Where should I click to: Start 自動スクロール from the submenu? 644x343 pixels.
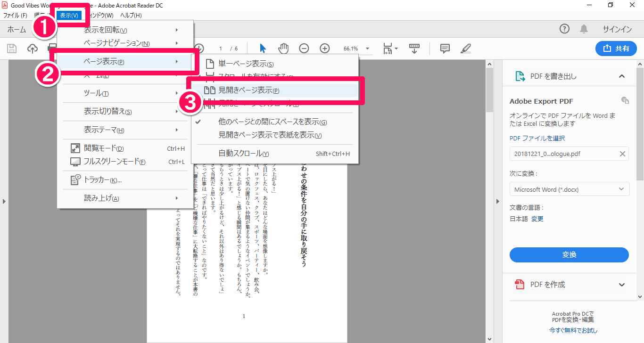tap(275, 154)
